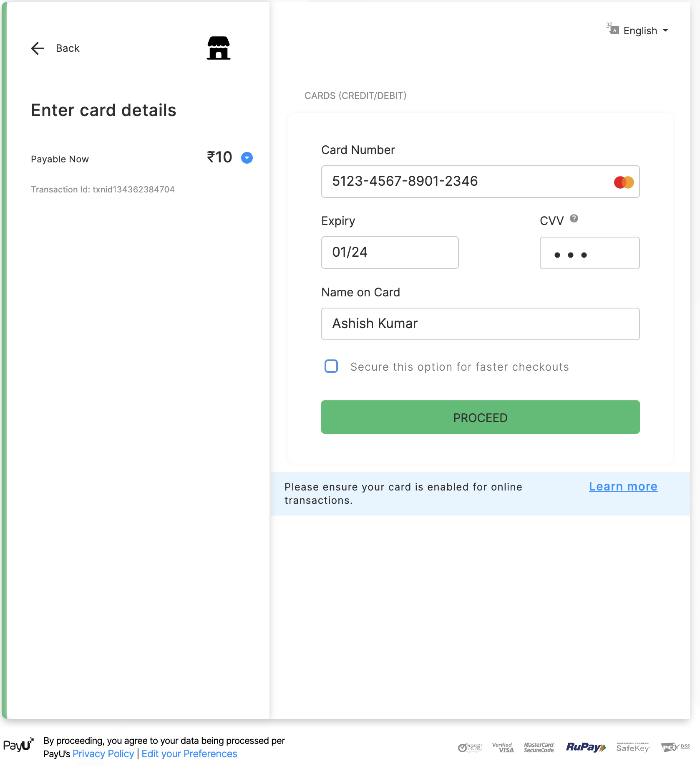Focus the Card Number field

480,182
